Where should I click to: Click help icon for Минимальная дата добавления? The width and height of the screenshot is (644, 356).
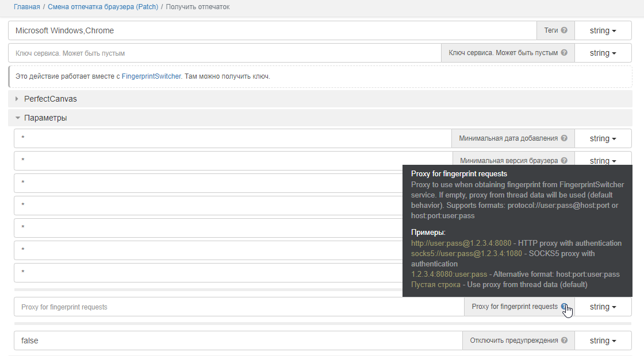pos(564,138)
